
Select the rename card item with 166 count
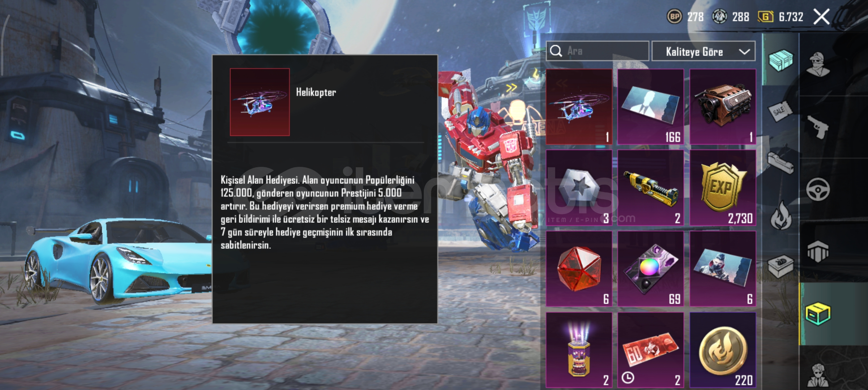651,107
